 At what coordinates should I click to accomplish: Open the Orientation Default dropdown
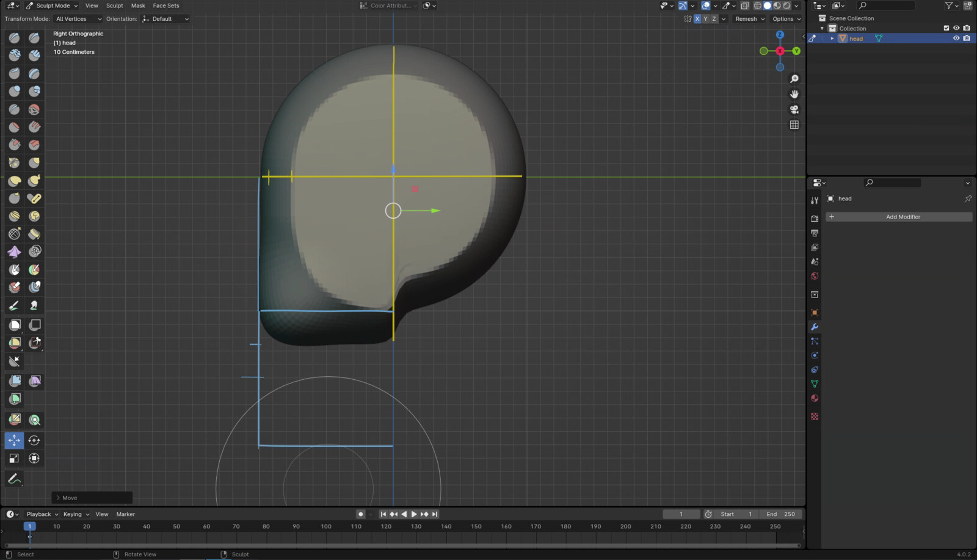click(x=165, y=19)
